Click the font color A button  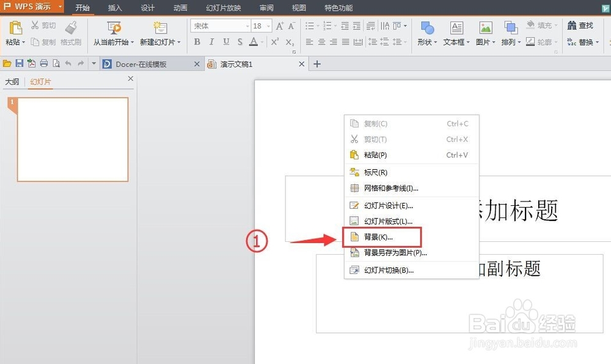[x=254, y=42]
